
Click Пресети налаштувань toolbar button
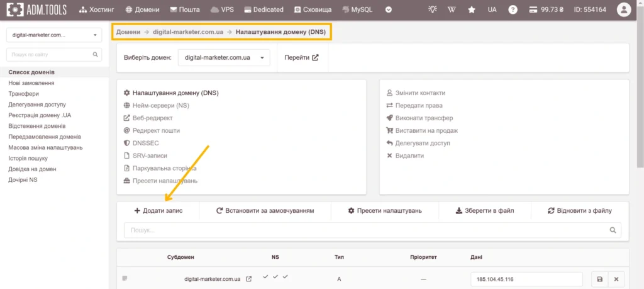click(385, 210)
